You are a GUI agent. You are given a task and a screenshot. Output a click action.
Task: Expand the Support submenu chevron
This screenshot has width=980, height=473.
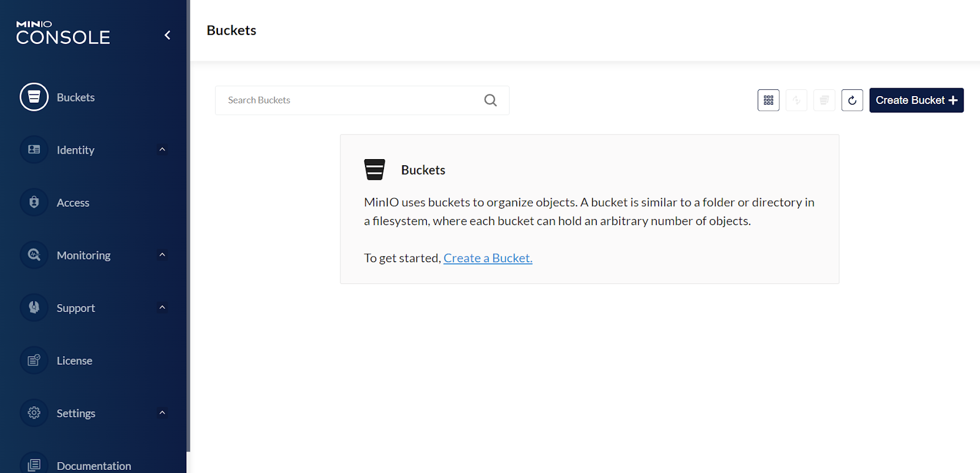[162, 308]
